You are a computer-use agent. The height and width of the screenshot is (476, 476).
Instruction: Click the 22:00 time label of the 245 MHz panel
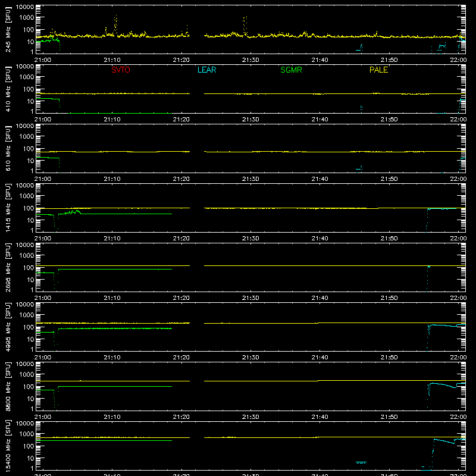pos(458,60)
